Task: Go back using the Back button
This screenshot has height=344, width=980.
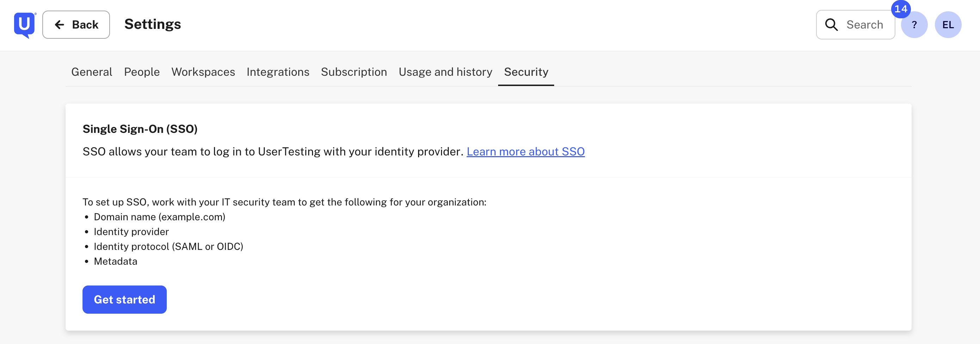Action: [76, 25]
